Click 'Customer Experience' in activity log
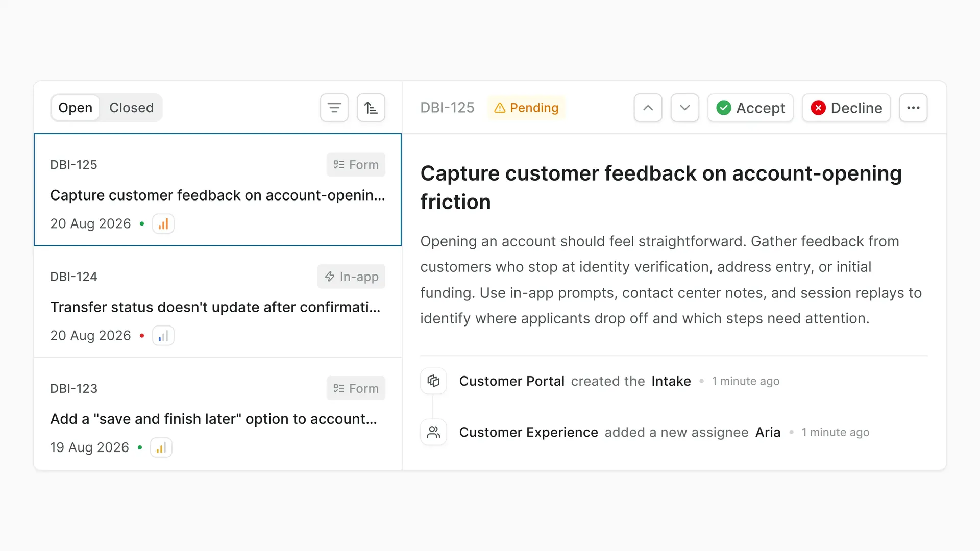The height and width of the screenshot is (551, 980). [x=528, y=432]
